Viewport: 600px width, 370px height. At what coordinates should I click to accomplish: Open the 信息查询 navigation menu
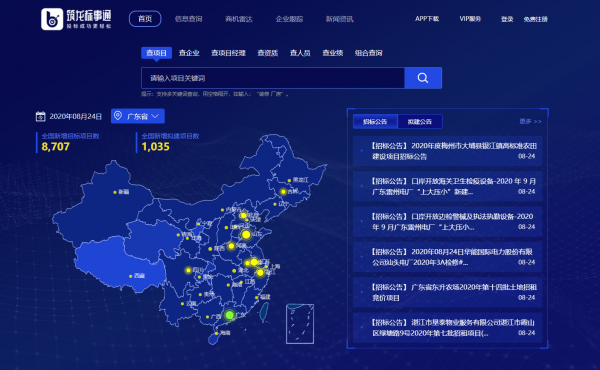188,19
